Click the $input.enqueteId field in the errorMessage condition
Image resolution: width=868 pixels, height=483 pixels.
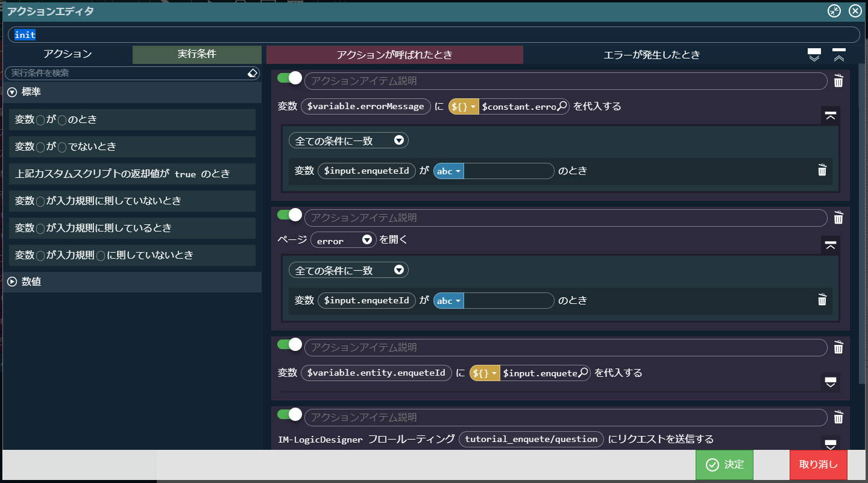tap(366, 171)
